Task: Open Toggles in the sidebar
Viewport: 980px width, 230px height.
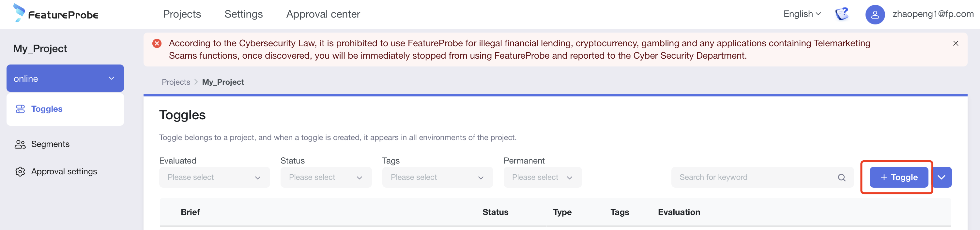Action: [46, 109]
